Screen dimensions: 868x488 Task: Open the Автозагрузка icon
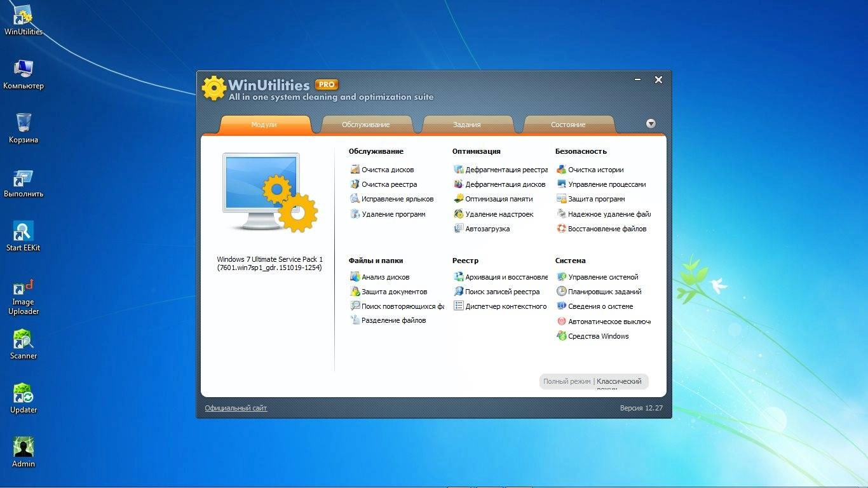pyautogui.click(x=459, y=229)
